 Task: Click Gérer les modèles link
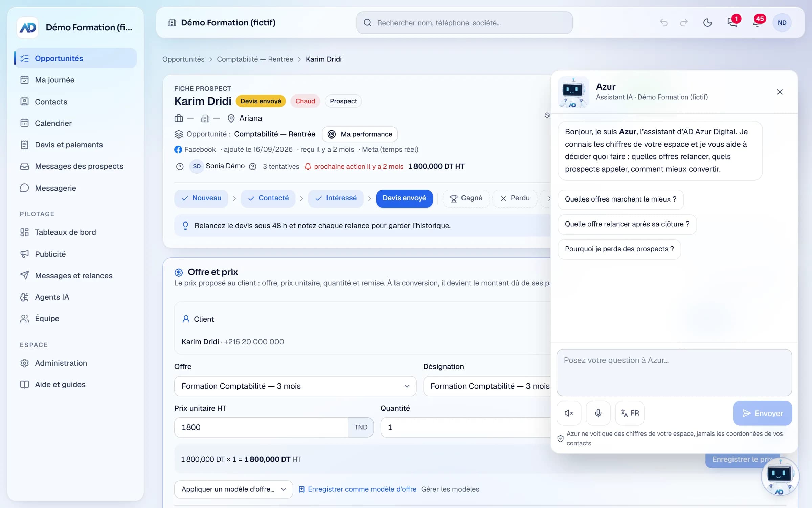[x=450, y=489]
